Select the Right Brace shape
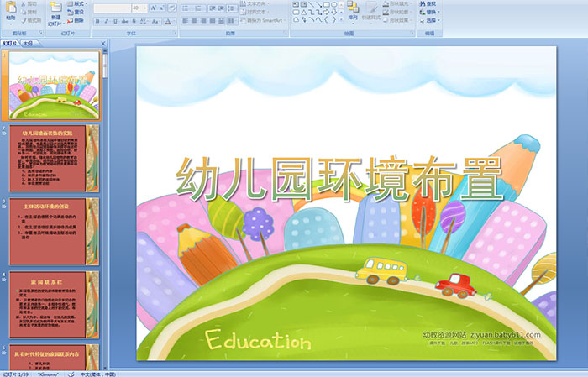Image resolution: width=588 pixels, height=377 pixels. click(333, 19)
